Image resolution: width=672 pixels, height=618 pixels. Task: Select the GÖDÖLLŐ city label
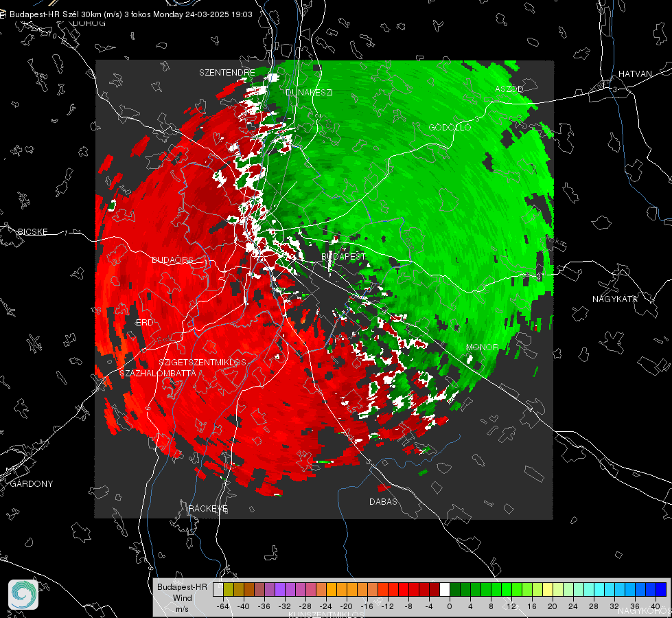coord(450,127)
